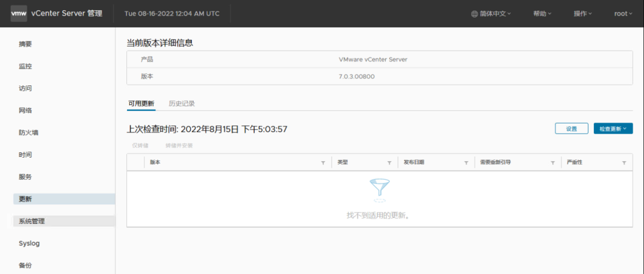Click the vCenter Server 管理 title
The image size is (644, 274).
pyautogui.click(x=67, y=14)
